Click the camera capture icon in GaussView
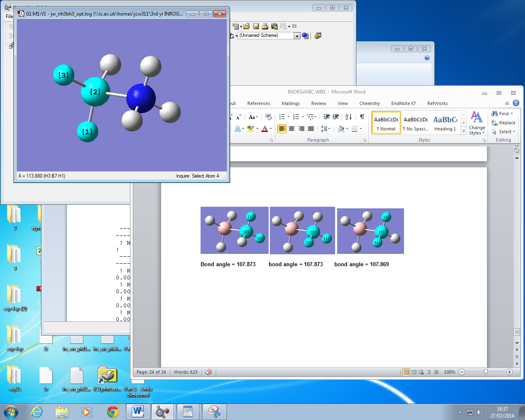Viewport: 525px width, 420px height. click(x=274, y=26)
